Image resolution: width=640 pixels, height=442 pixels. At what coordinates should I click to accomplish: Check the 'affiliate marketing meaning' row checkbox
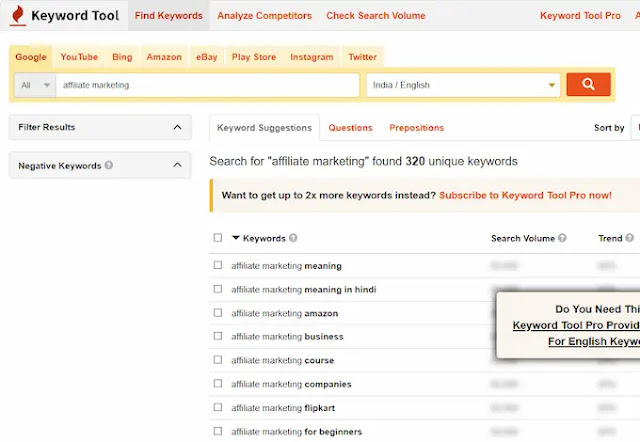point(218,265)
